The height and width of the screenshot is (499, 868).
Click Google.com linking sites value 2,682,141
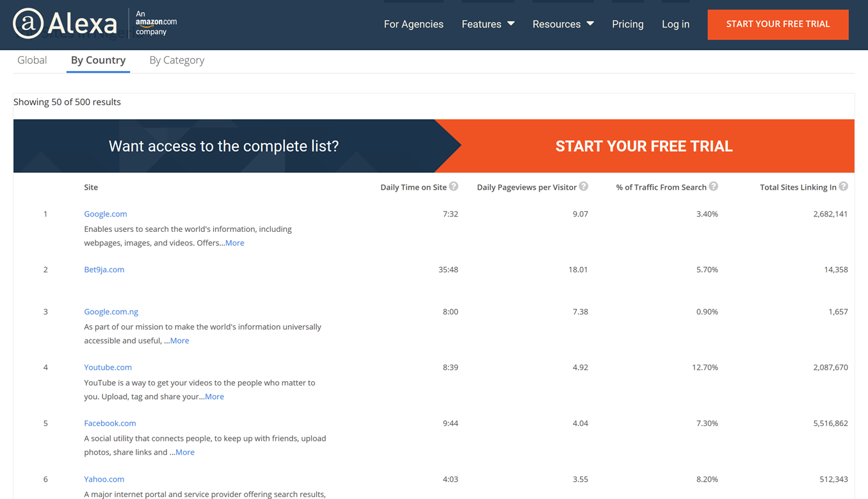pyautogui.click(x=830, y=214)
